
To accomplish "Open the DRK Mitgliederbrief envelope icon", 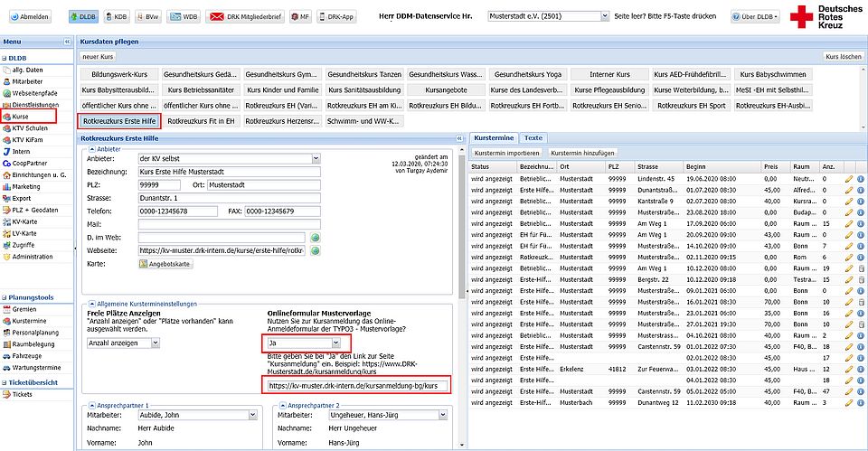I will click(217, 16).
